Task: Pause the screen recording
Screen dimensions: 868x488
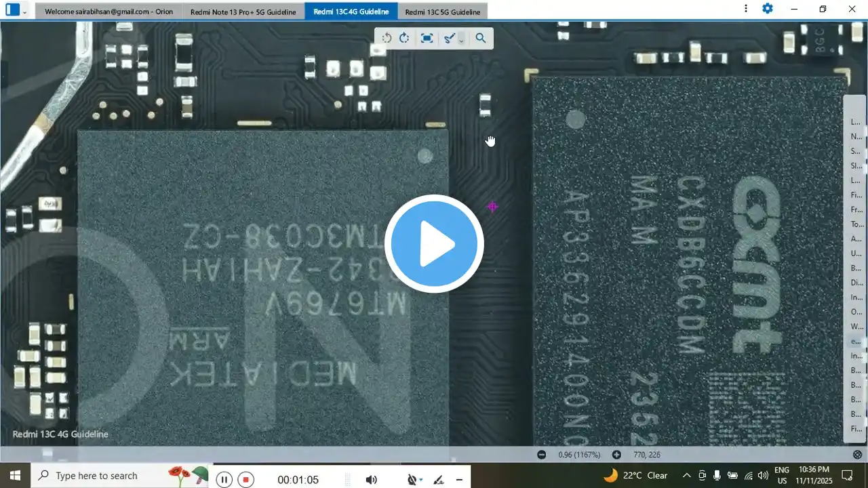Action: tap(224, 480)
